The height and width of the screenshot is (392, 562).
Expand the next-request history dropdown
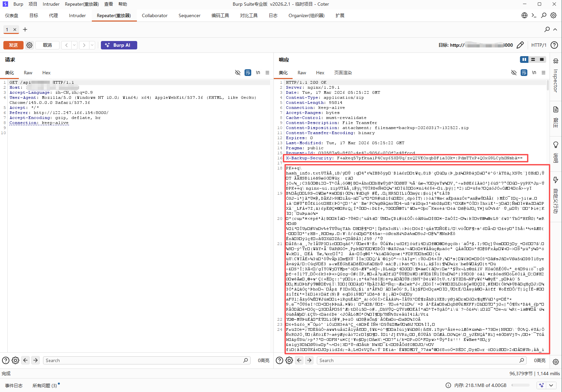pos(92,45)
